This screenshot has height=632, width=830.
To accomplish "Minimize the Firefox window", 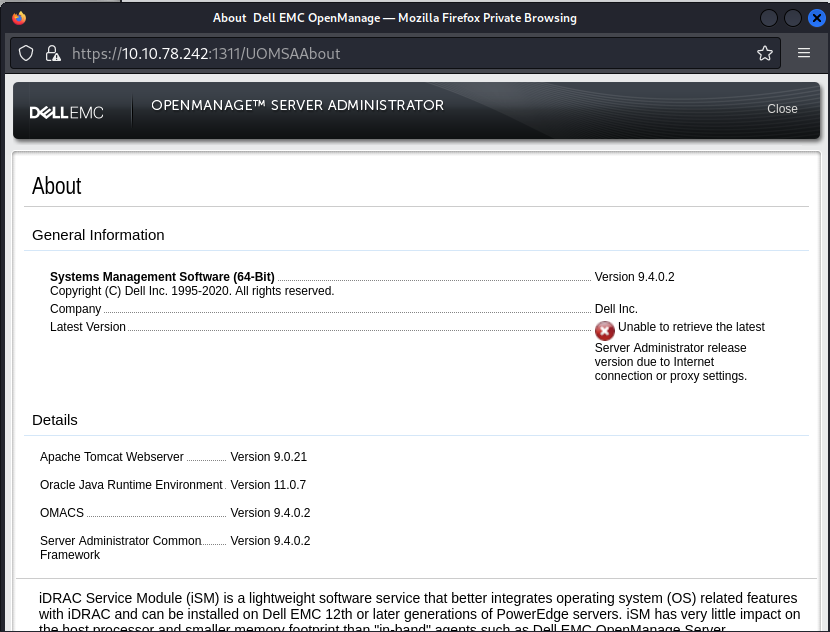I will point(769,18).
